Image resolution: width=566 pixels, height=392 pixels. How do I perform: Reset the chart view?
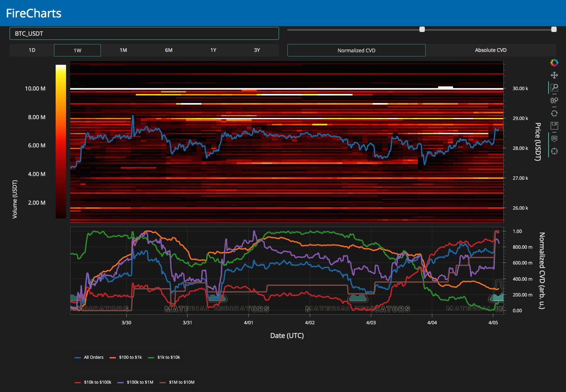point(554,113)
